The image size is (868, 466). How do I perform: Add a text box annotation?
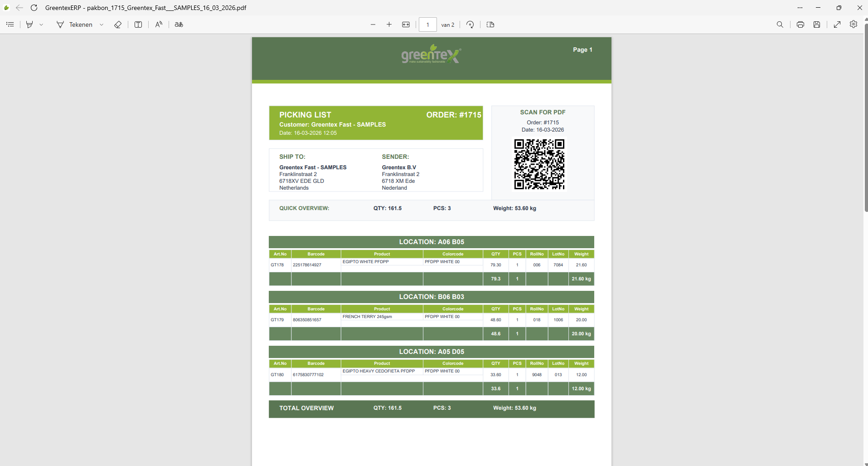pyautogui.click(x=138, y=25)
